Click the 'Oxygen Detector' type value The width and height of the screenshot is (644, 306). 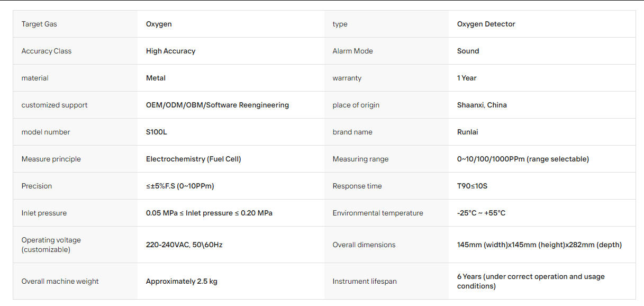click(x=486, y=24)
